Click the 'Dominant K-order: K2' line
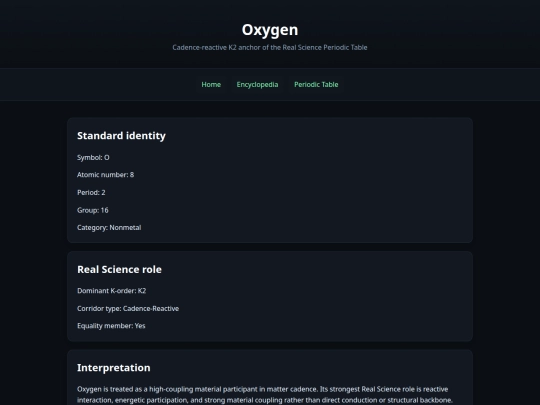The image size is (540, 405). [112, 291]
